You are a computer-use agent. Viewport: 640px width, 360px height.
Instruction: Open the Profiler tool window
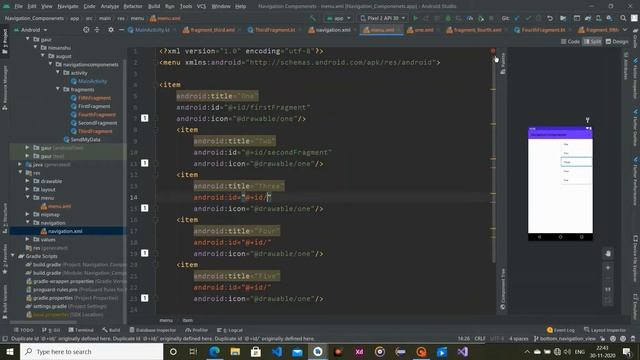click(197, 330)
